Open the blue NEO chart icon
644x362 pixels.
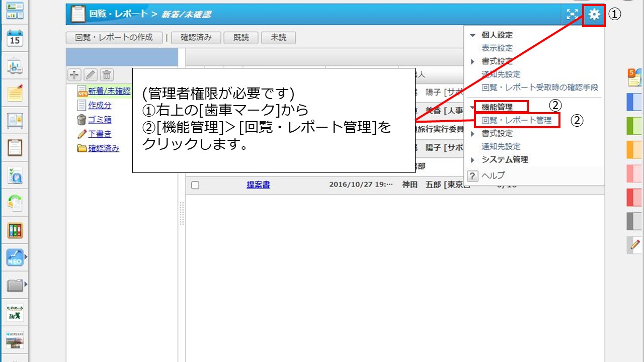tap(15, 257)
